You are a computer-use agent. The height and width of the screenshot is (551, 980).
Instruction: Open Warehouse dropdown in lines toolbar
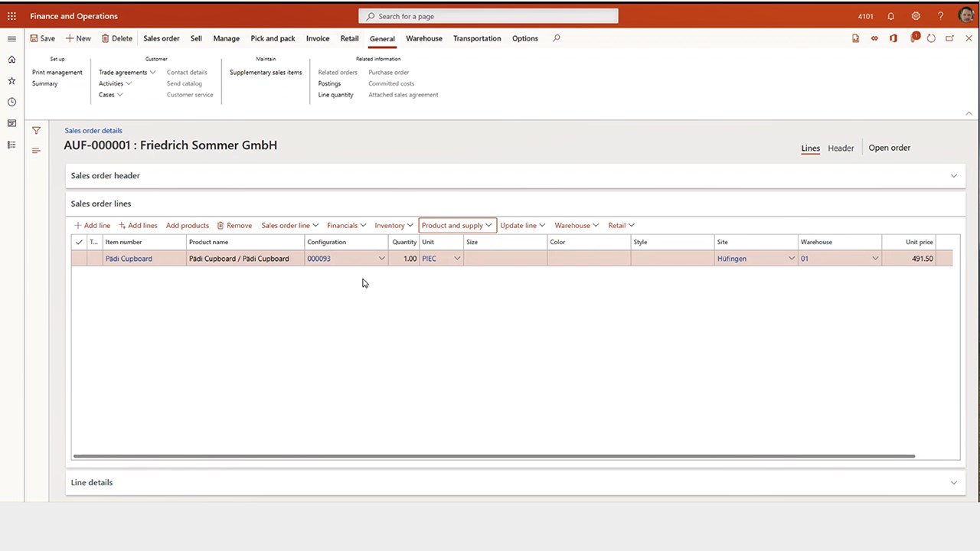point(577,226)
